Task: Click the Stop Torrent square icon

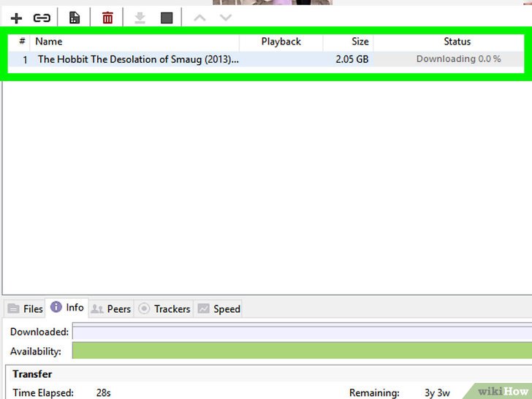Action: (167, 18)
